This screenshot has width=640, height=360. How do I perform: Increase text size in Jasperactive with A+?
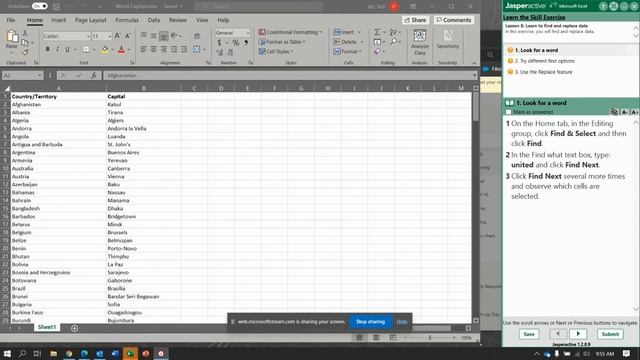tap(634, 112)
